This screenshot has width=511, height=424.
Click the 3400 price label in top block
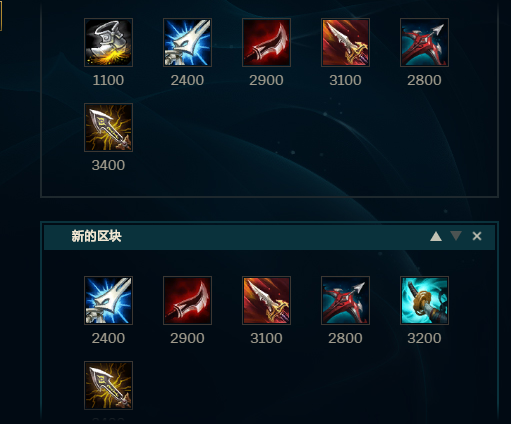[108, 165]
